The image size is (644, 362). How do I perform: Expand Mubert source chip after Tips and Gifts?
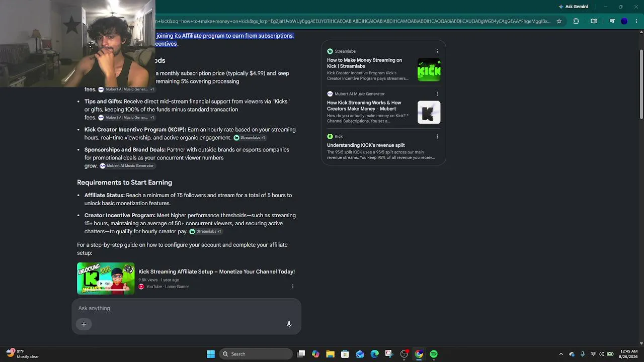126,118
